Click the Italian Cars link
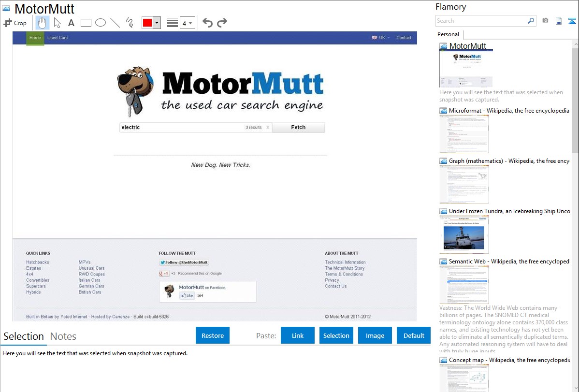579x392 pixels. coord(89,280)
